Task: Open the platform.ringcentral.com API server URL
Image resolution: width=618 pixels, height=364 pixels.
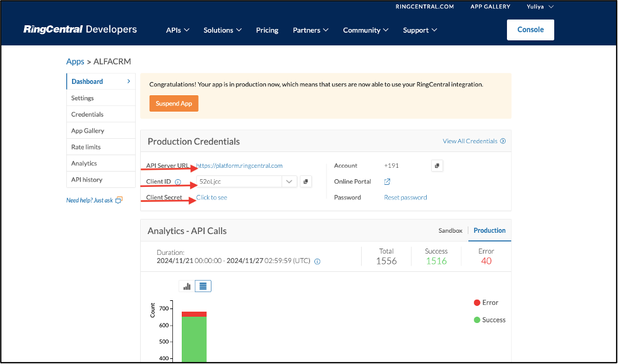Action: coord(239,166)
